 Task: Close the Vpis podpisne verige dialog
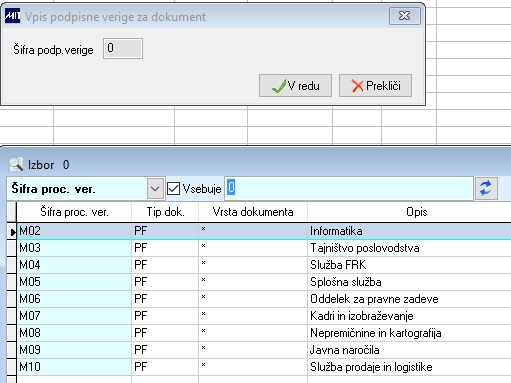(405, 16)
